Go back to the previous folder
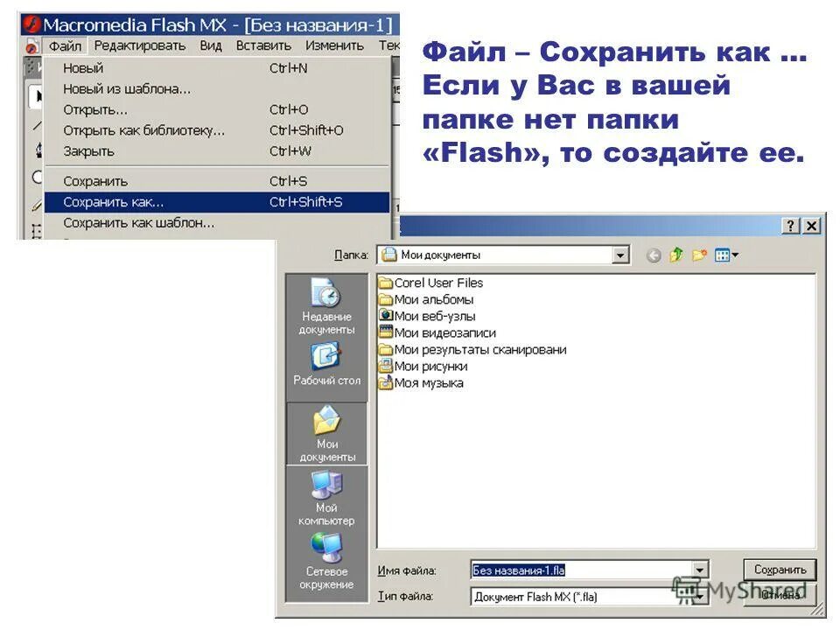Viewport: 840px width, 630px height. (653, 255)
